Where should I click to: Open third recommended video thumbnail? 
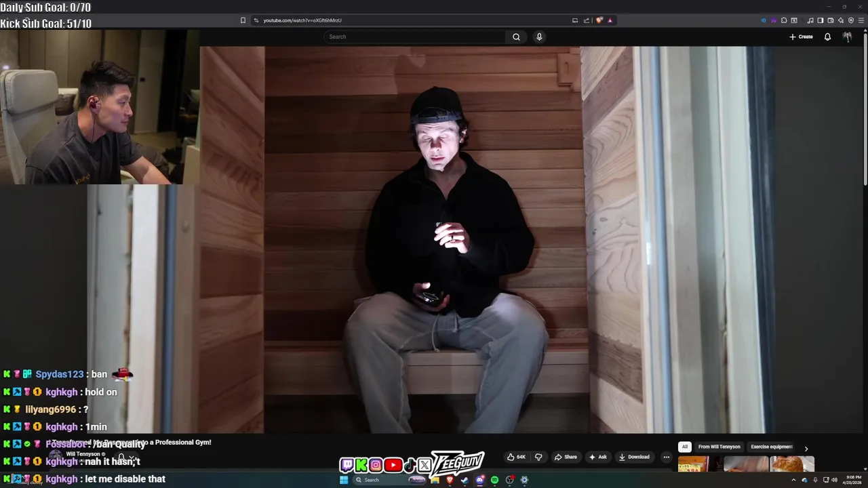click(792, 464)
